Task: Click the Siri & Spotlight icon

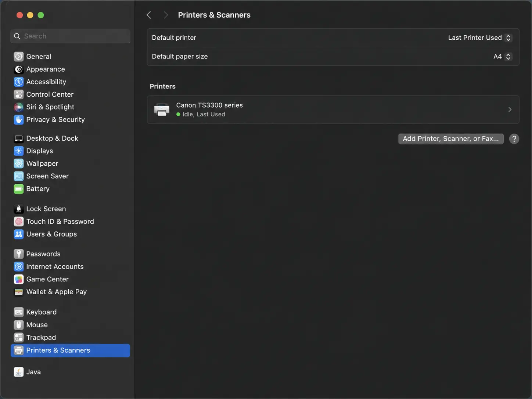Action: coord(19,107)
